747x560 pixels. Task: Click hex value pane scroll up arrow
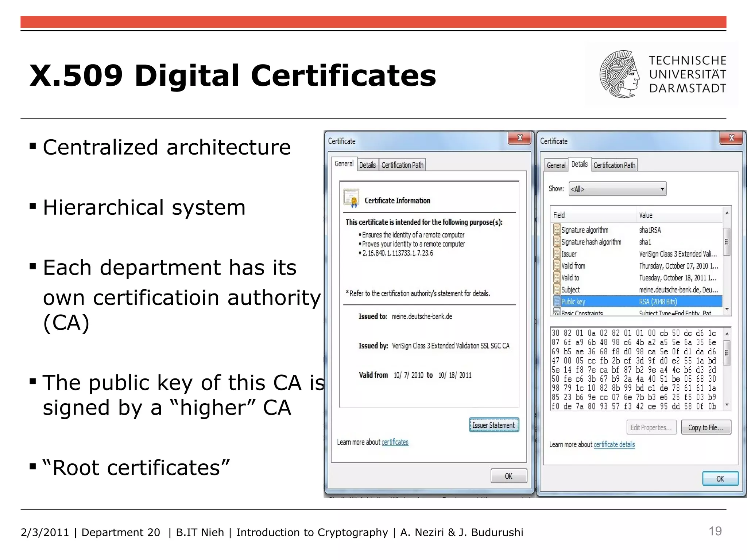tap(727, 334)
